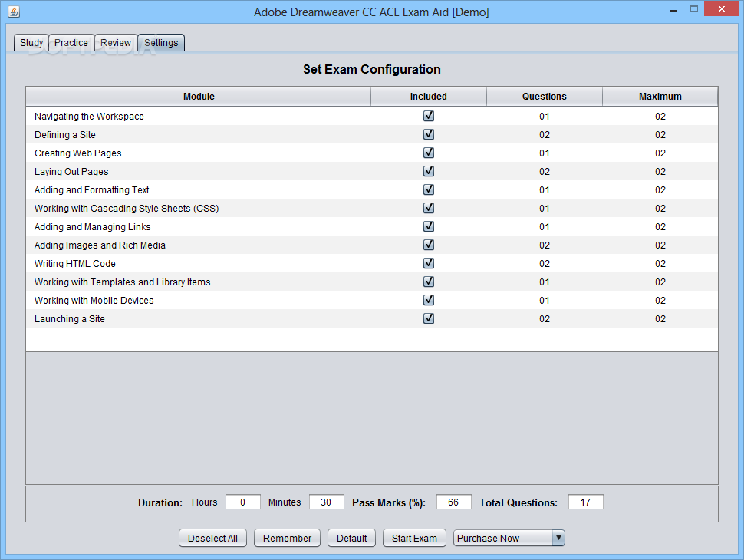The image size is (744, 560).
Task: Select Maximum cell for Adding and Managing Links
Action: click(x=660, y=227)
